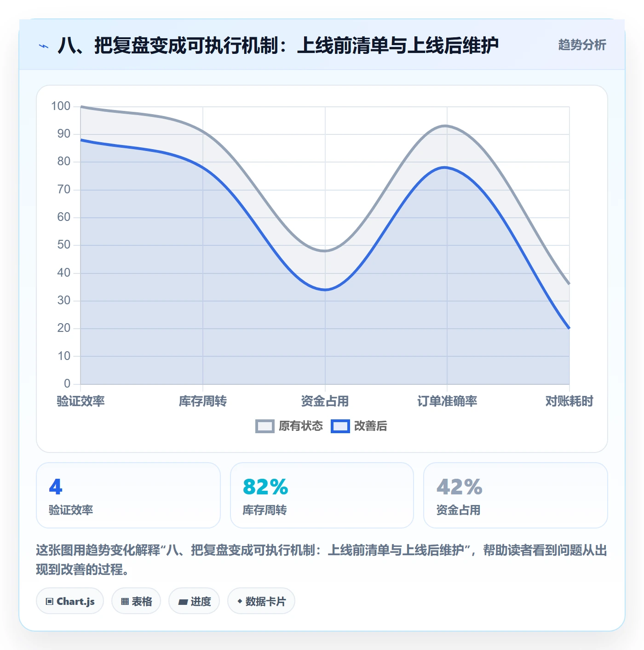Open the 资金占用 data card showing 42%
The height and width of the screenshot is (650, 644).
pos(516,495)
